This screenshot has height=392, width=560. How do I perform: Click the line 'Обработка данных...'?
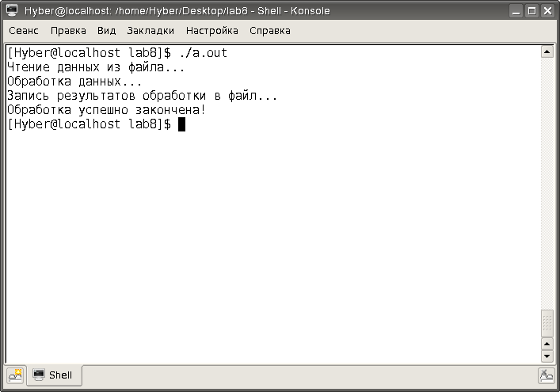pos(74,82)
